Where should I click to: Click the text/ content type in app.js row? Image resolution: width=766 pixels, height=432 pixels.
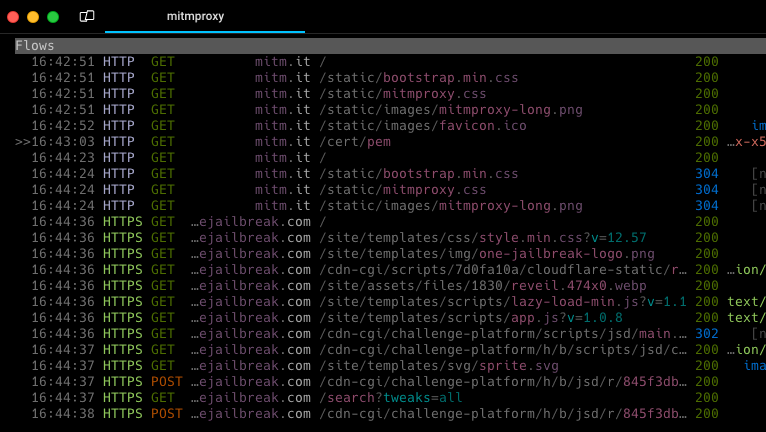pyautogui.click(x=746, y=318)
